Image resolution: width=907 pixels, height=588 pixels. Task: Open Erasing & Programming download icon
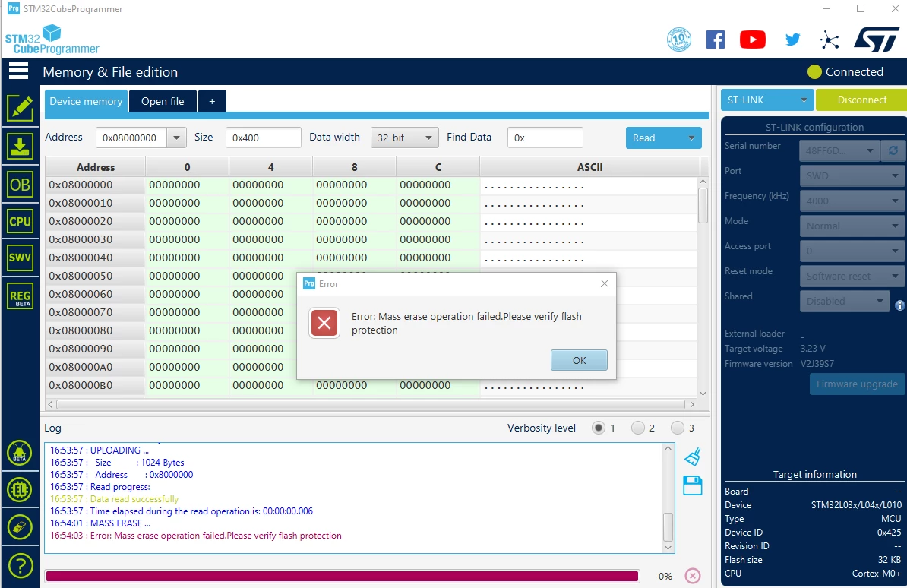[x=21, y=146]
